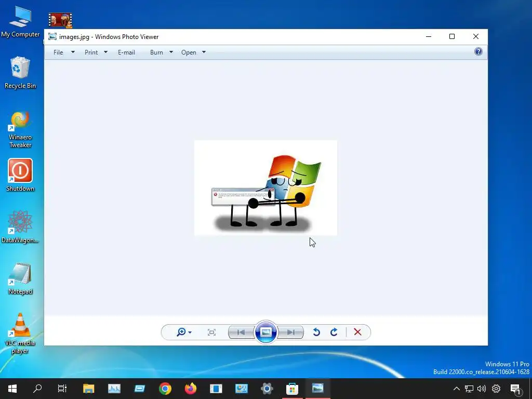Open File Explorer from the taskbar

88,389
